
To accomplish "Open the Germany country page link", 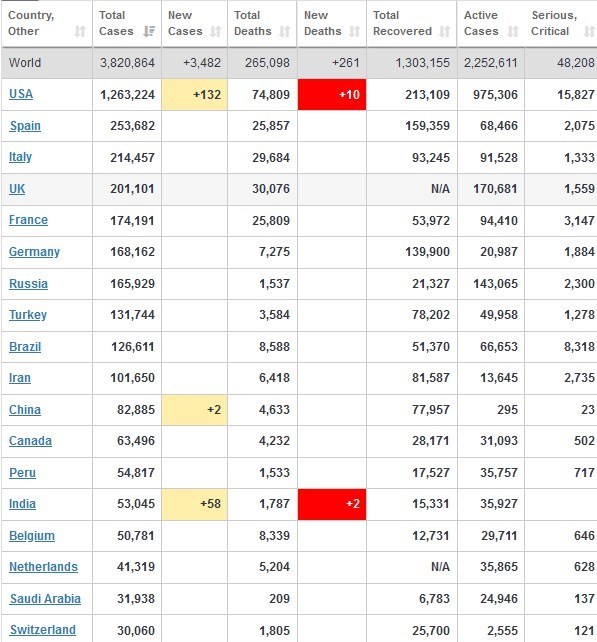I will coord(34,251).
